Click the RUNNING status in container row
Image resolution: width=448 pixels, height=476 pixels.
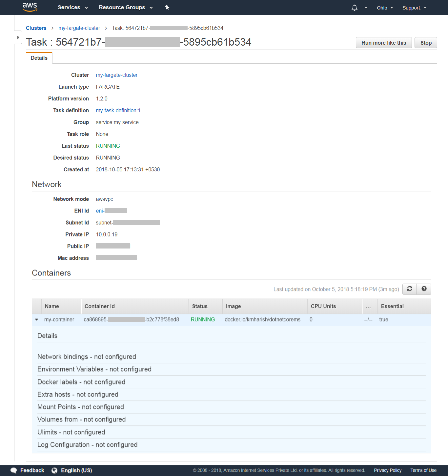point(203,320)
